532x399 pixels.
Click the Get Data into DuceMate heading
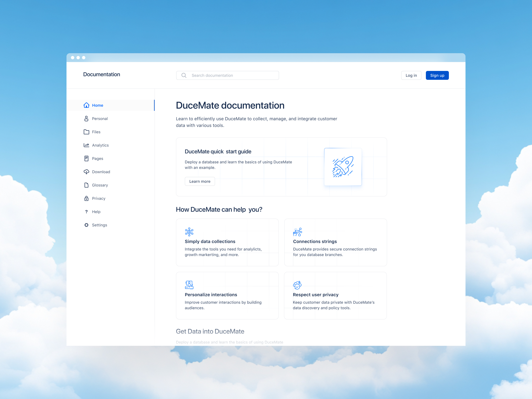210,331
